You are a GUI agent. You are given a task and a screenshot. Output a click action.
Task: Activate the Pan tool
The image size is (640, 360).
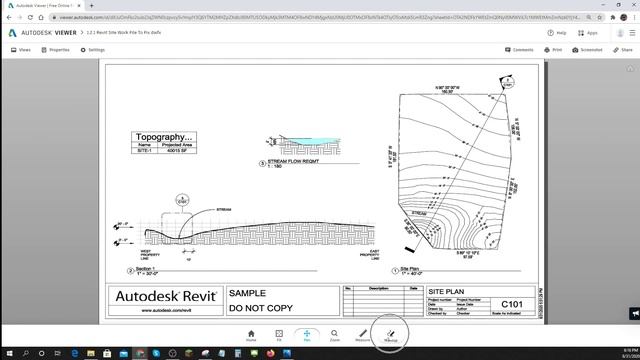307,336
